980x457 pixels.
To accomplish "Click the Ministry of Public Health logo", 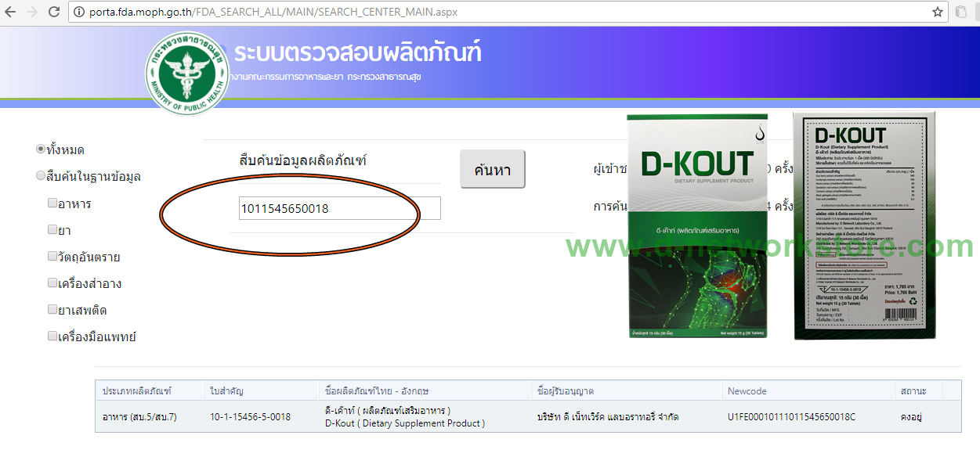I will 186,74.
